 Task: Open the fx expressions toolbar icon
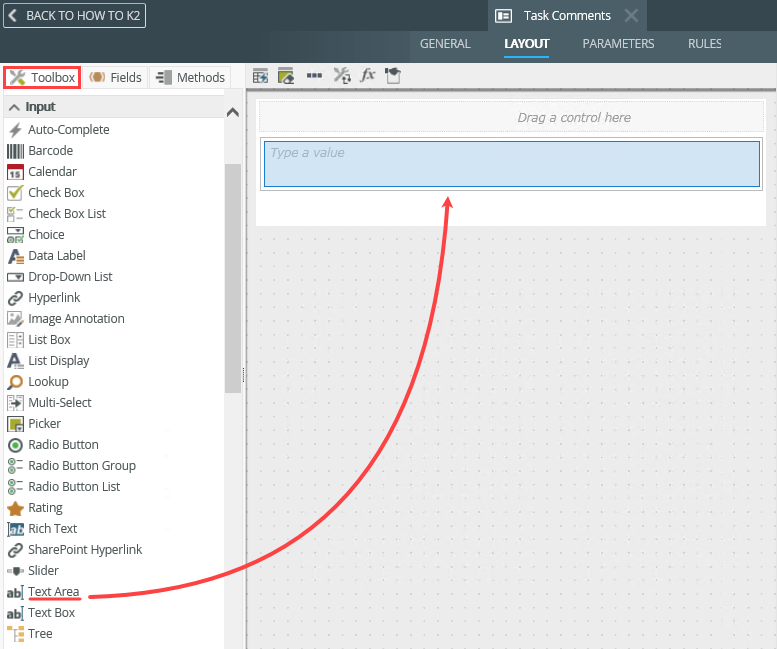367,75
